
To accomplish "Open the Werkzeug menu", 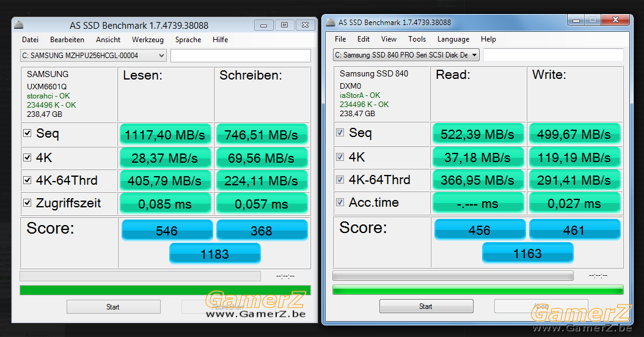I will coord(147,40).
